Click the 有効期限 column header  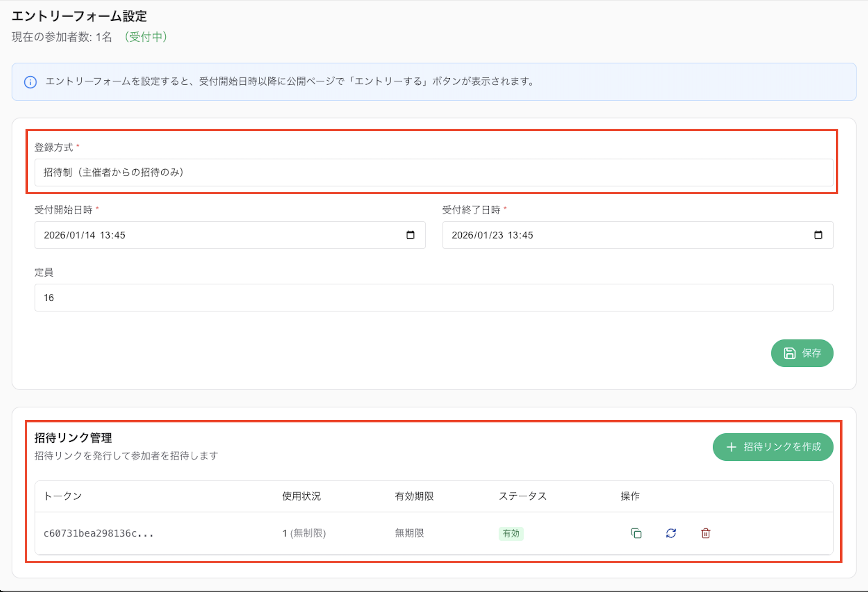[x=414, y=496]
